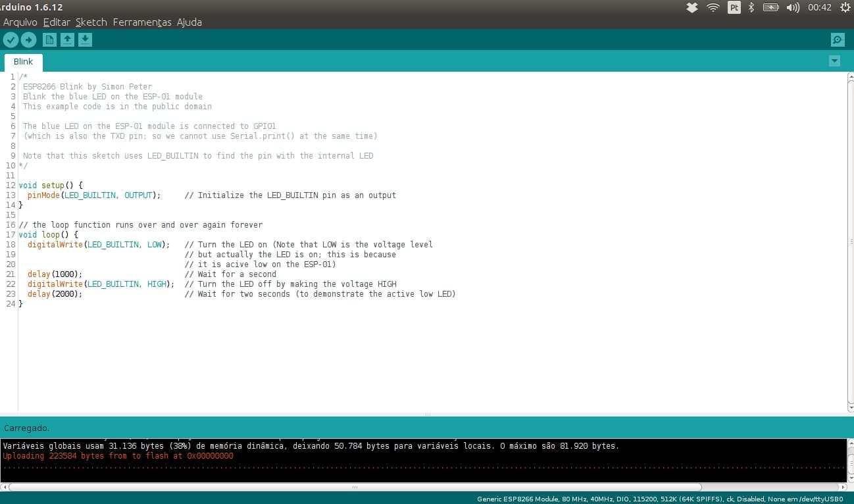Click the console horizontal scrollbar
This screenshot has height=504, width=854.
tap(355, 488)
